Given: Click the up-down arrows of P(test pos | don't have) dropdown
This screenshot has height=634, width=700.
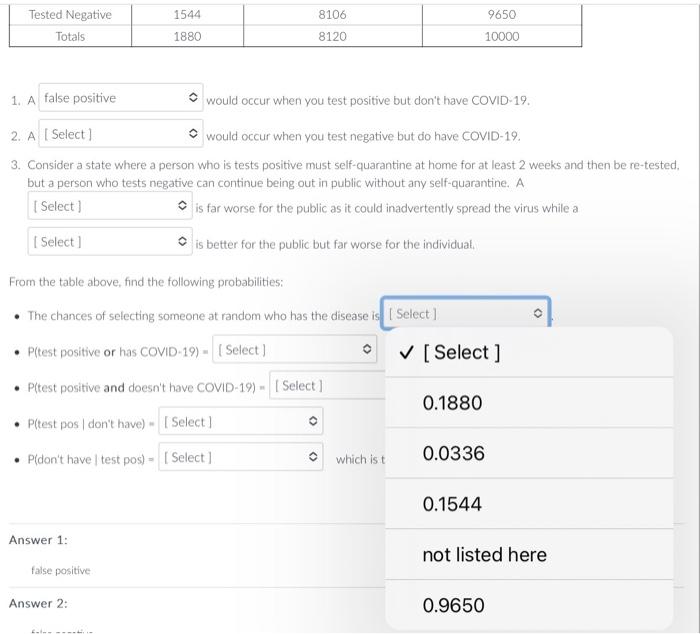Looking at the screenshot, I should pyautogui.click(x=313, y=421).
